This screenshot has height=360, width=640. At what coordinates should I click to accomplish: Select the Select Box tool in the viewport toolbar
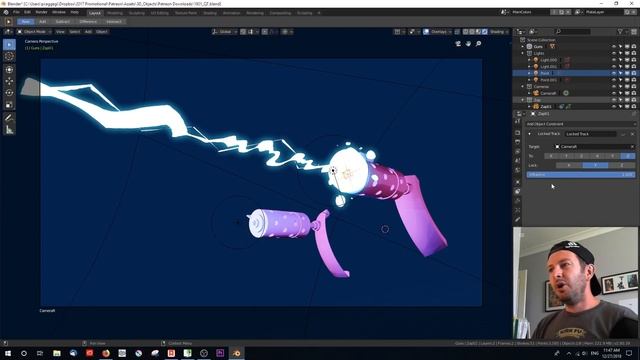[x=9, y=44]
